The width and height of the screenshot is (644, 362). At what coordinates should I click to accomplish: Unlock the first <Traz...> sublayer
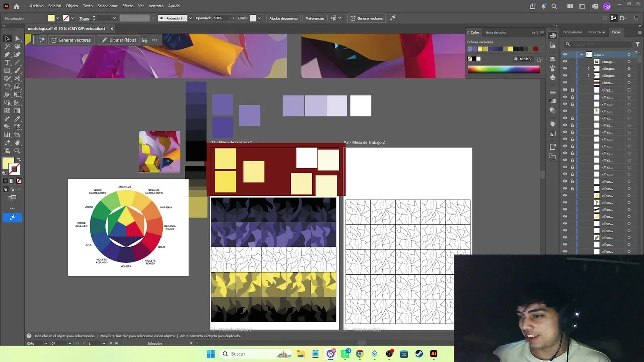tap(572, 90)
